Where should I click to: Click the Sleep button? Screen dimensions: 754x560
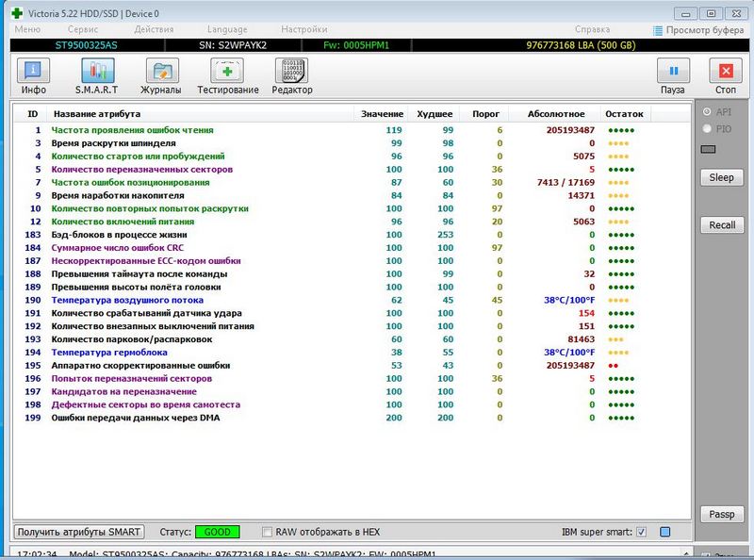[x=721, y=177]
